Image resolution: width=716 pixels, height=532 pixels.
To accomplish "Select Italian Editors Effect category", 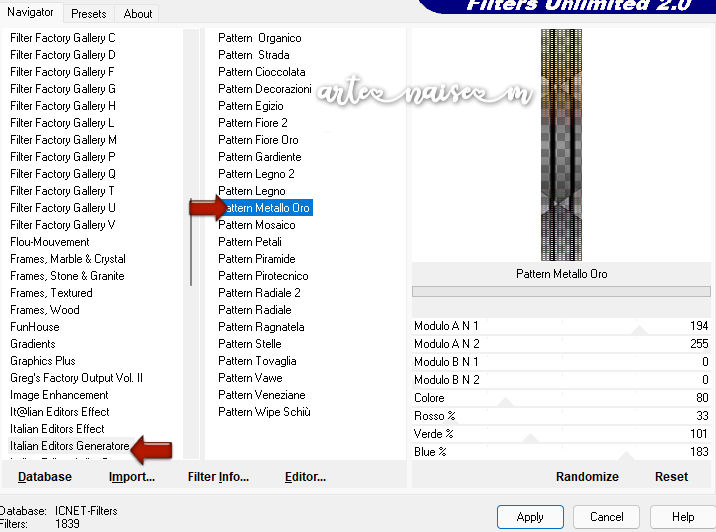I will [x=58, y=429].
